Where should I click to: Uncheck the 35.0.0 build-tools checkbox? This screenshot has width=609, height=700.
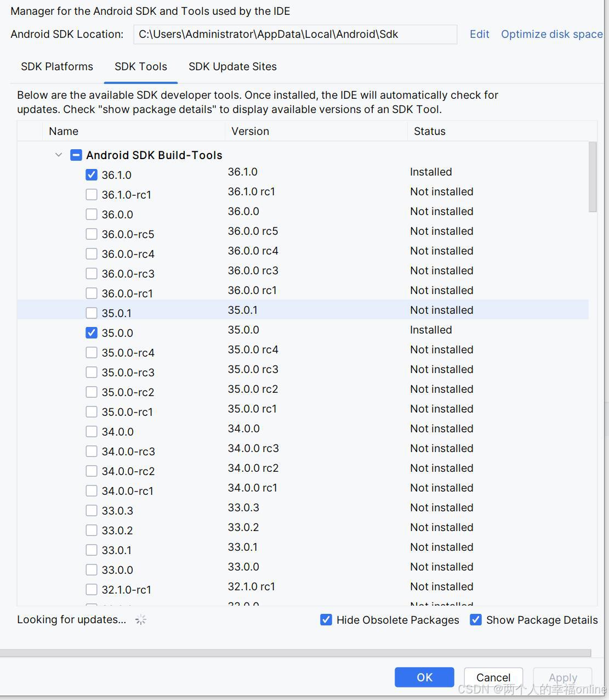tap(92, 333)
